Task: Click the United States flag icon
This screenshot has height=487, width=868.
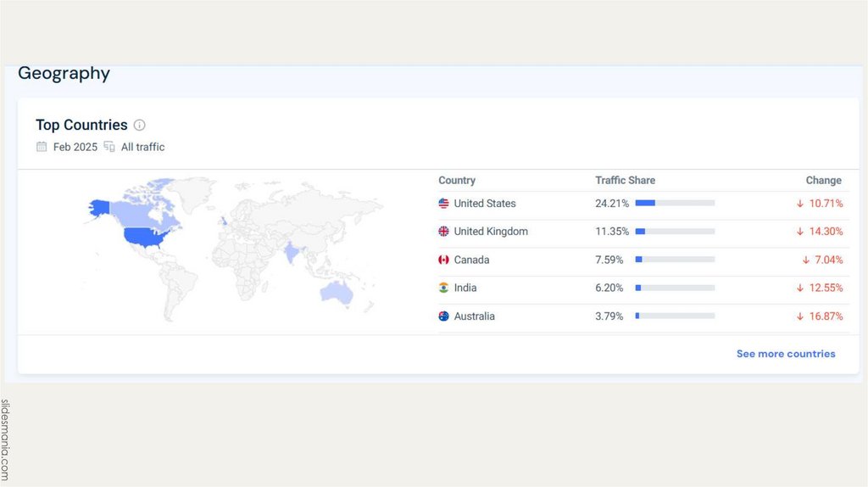Action: (x=443, y=204)
